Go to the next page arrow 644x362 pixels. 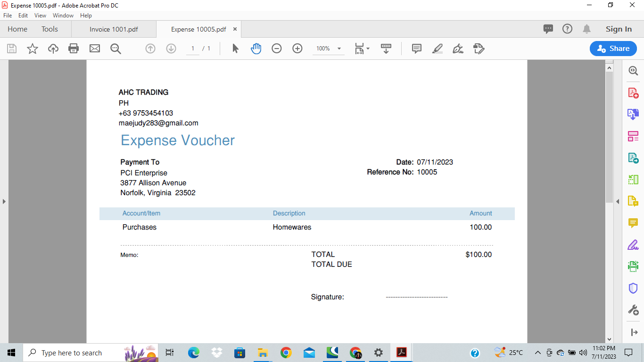click(x=171, y=49)
